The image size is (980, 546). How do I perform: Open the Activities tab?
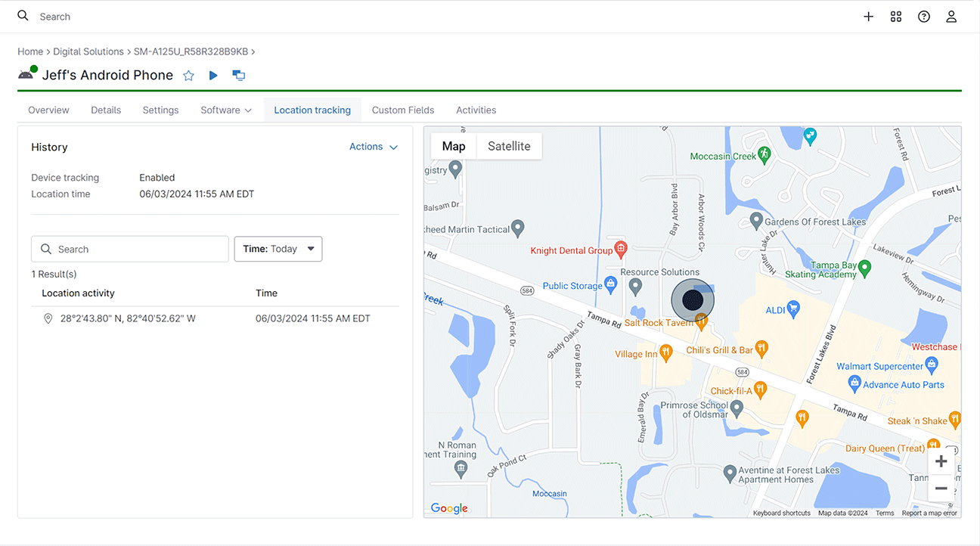pyautogui.click(x=476, y=110)
